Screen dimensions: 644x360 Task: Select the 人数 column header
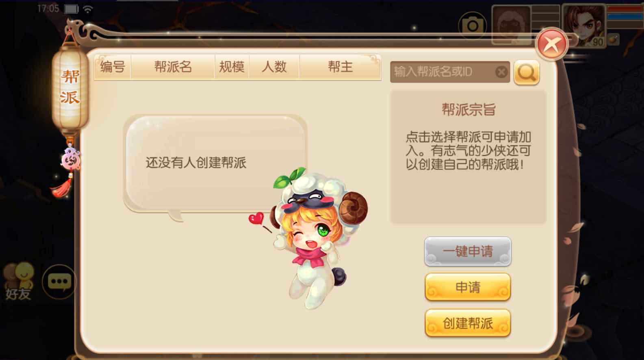pyautogui.click(x=274, y=67)
